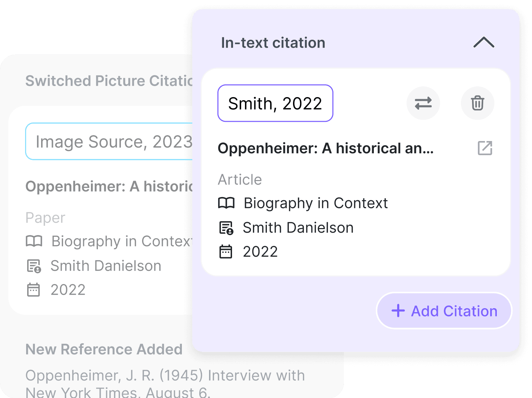Click the book icon beside Biography in Context
The image size is (532, 398).
[227, 203]
